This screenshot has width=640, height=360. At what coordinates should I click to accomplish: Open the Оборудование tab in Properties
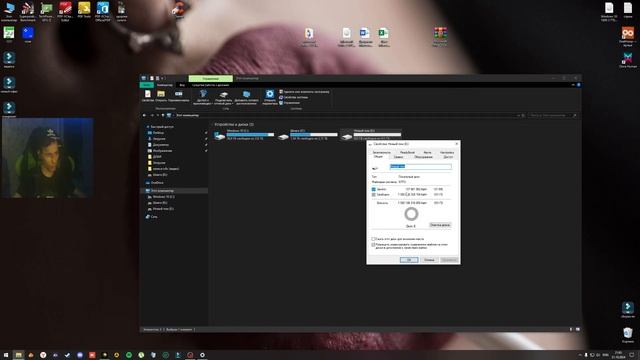423,157
